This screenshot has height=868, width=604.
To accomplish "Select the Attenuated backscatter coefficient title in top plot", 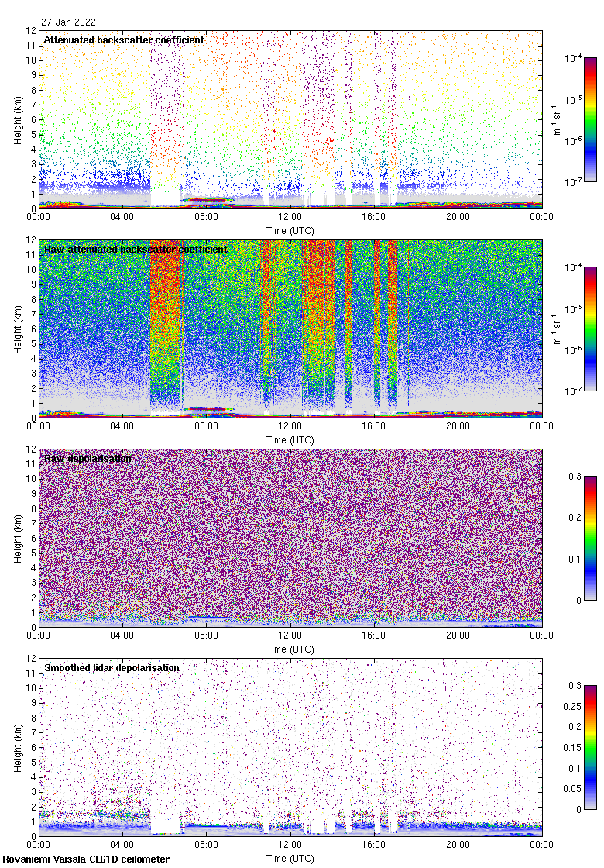I will (x=124, y=40).
